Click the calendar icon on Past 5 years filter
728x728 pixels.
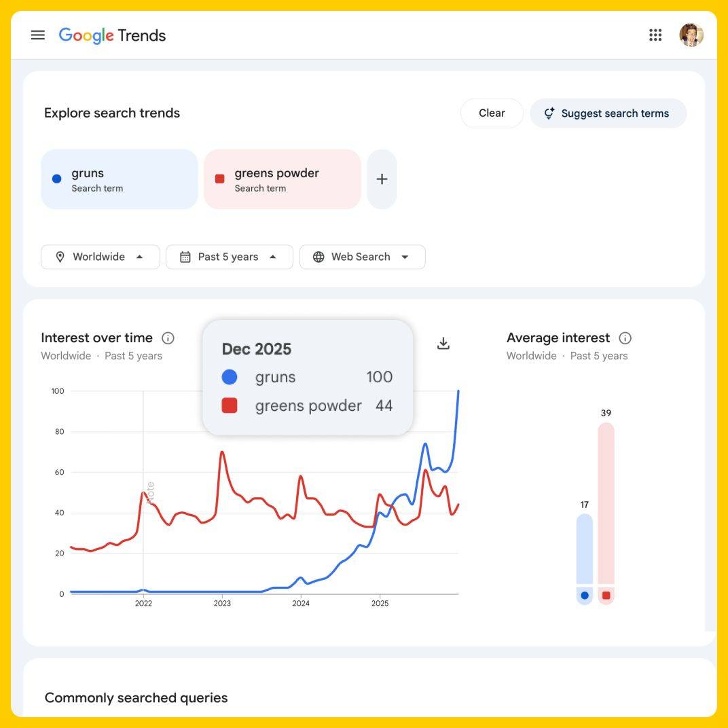(185, 257)
